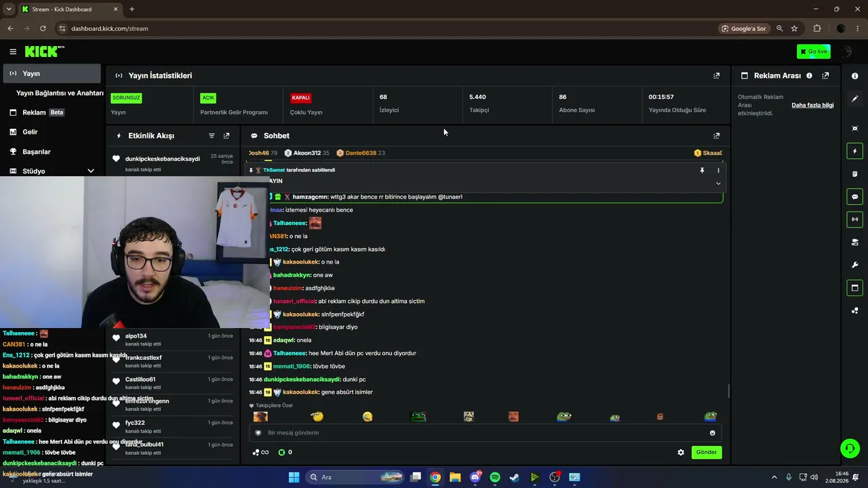Click Dante6638 in top gifters bar
This screenshot has height=488, width=868.
click(361, 153)
